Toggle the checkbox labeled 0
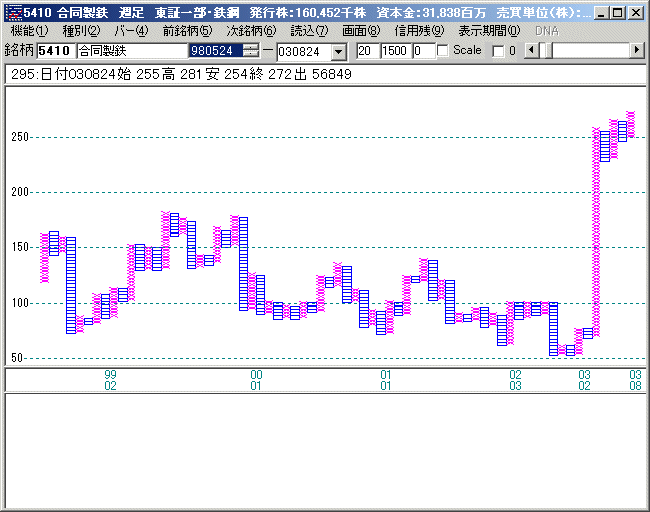This screenshot has width=650, height=512. tap(498, 51)
